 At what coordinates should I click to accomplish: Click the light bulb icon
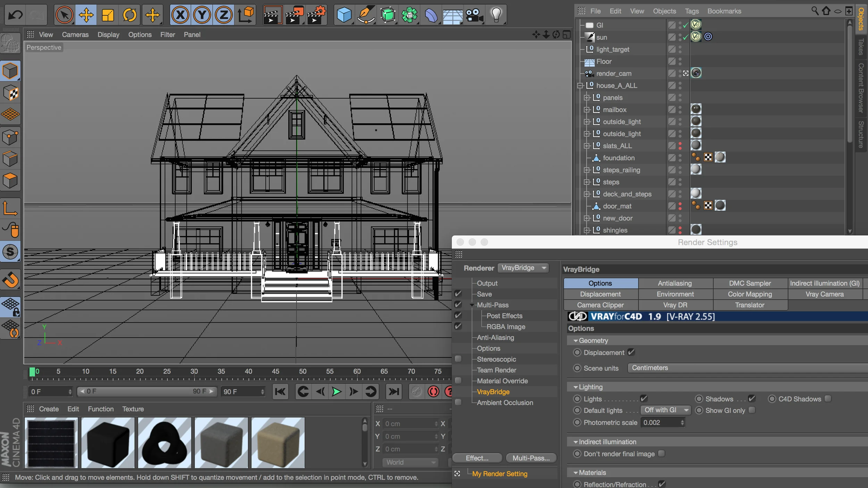(496, 15)
